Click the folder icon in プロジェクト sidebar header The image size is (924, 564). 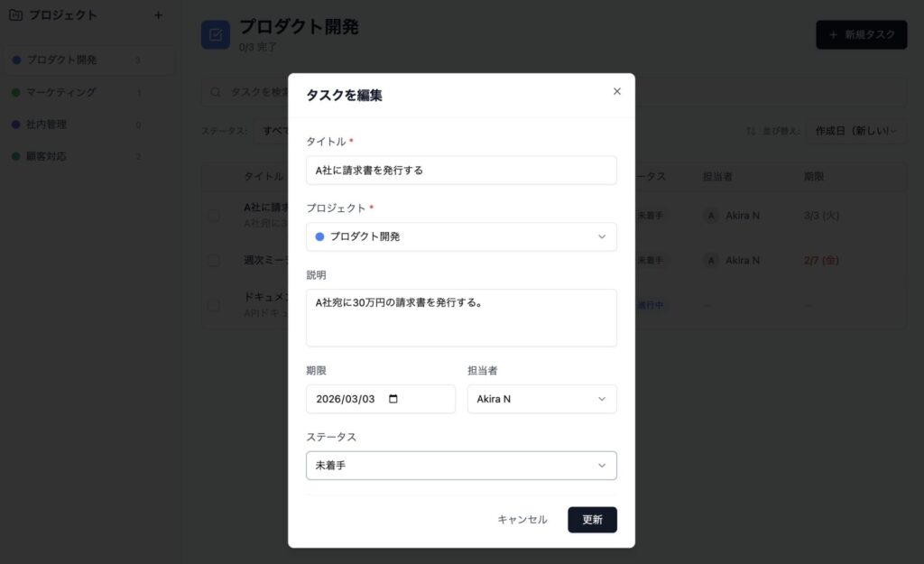[16, 14]
